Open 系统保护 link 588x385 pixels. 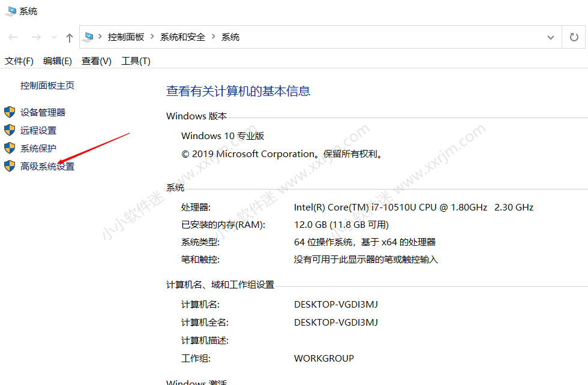coord(38,149)
